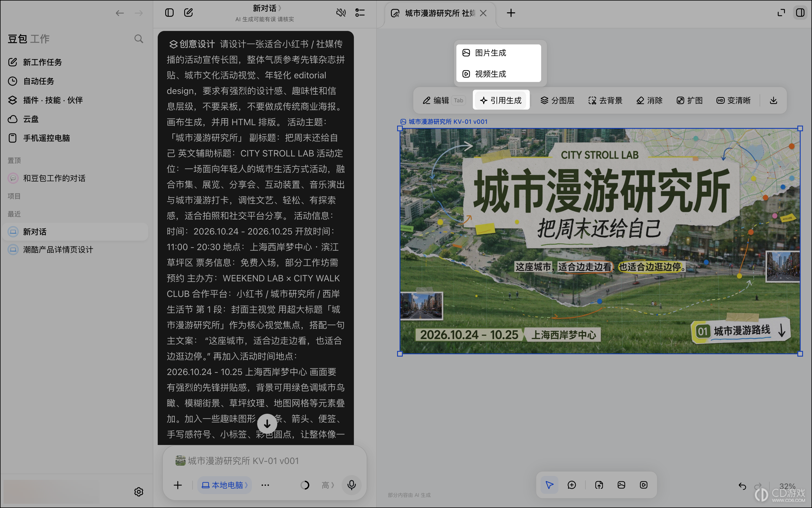Click the 引用生成 toolbar button
The image size is (812, 508).
pyautogui.click(x=501, y=100)
